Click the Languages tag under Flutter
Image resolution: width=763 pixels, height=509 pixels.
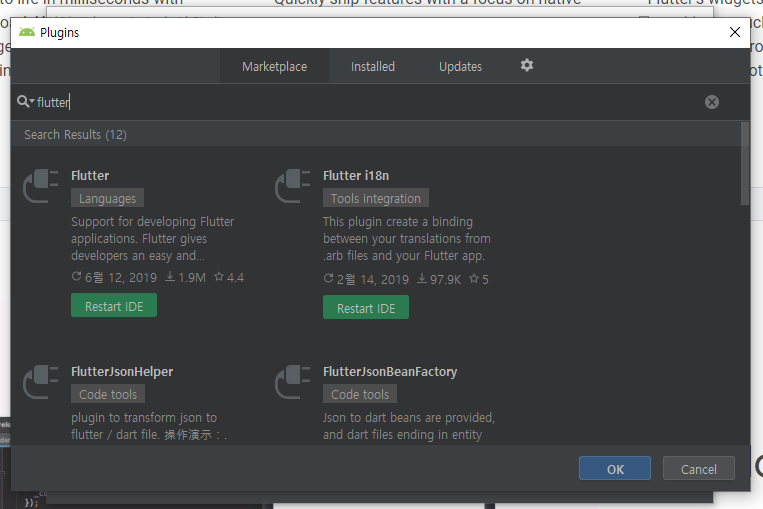[108, 198]
